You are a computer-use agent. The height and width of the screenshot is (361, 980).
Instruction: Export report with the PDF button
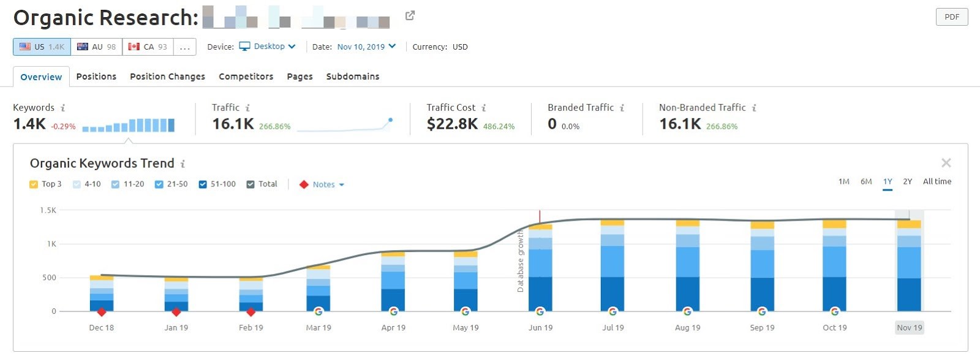[x=952, y=17]
